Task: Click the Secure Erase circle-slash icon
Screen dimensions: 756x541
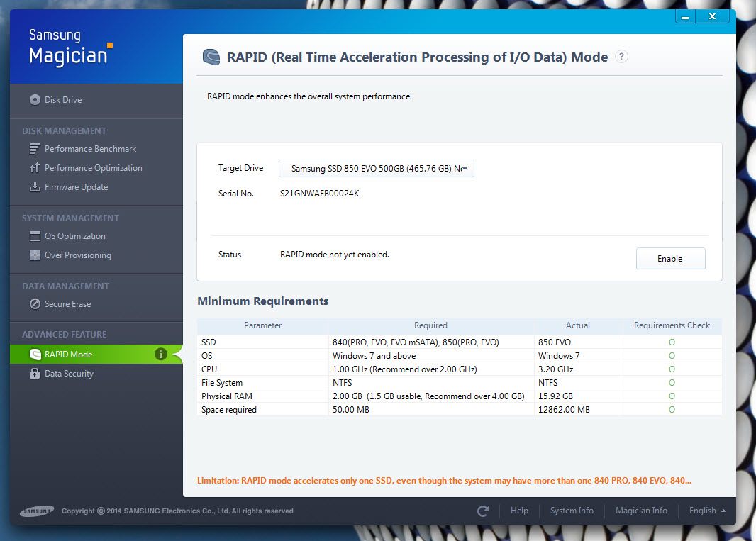Action: [x=35, y=304]
